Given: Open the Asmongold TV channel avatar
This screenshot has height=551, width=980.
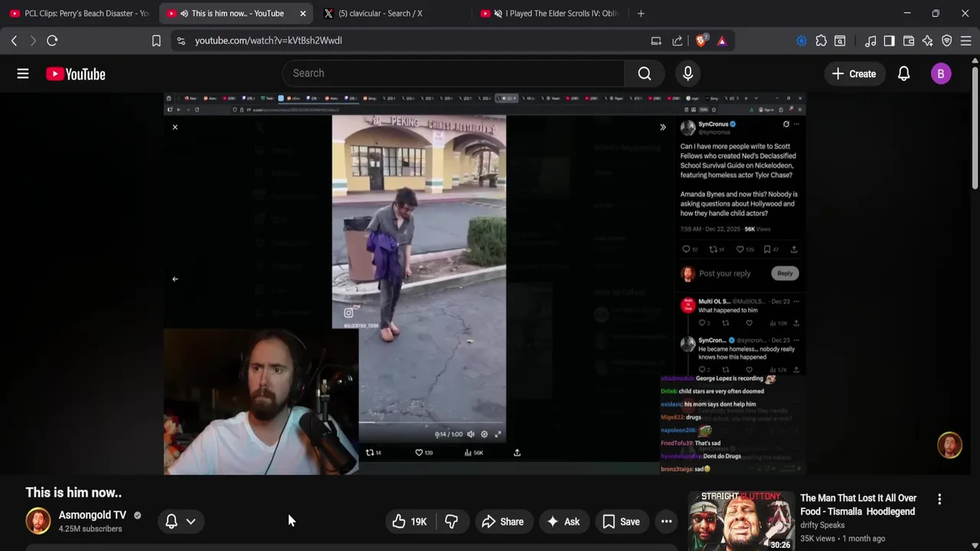Looking at the screenshot, I should point(38,521).
